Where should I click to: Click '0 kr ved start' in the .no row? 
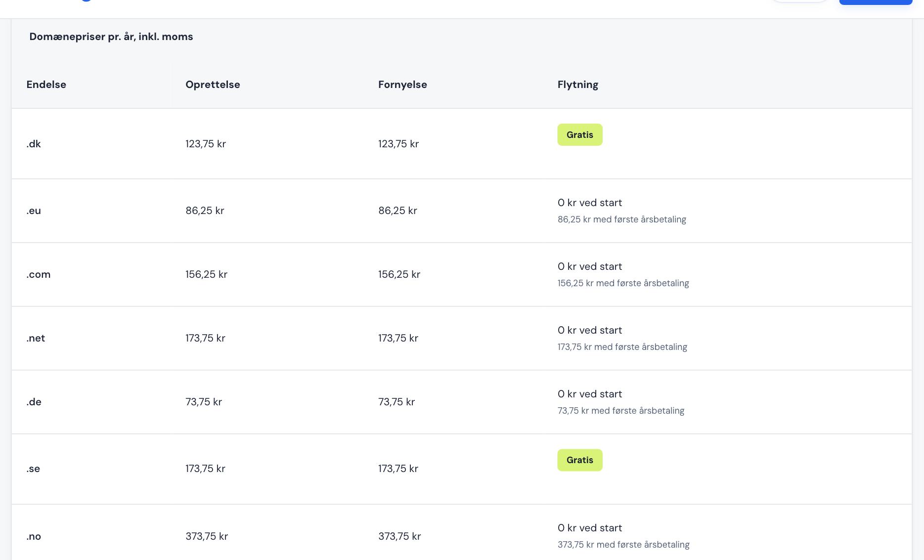(x=590, y=528)
